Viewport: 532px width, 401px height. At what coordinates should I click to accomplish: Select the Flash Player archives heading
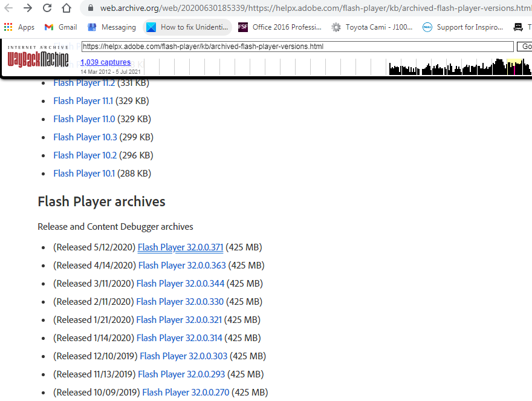tap(102, 201)
